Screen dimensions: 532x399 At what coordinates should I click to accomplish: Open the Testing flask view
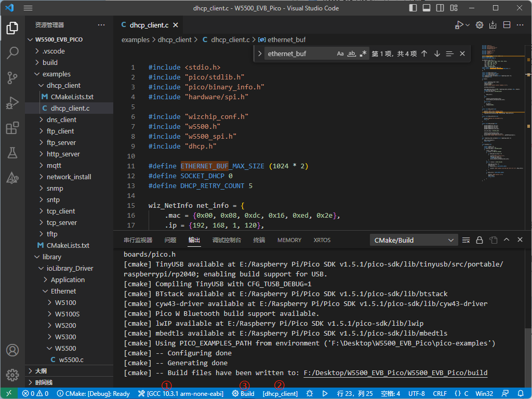click(x=12, y=153)
